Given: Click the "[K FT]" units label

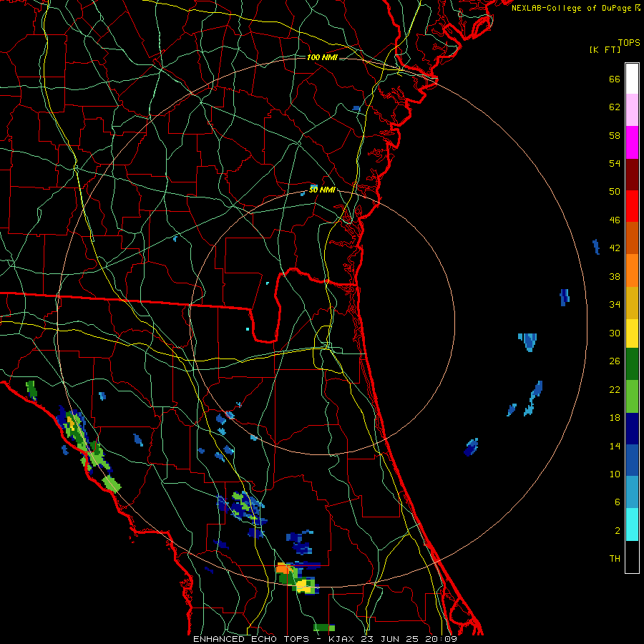Looking at the screenshot, I should click(605, 49).
